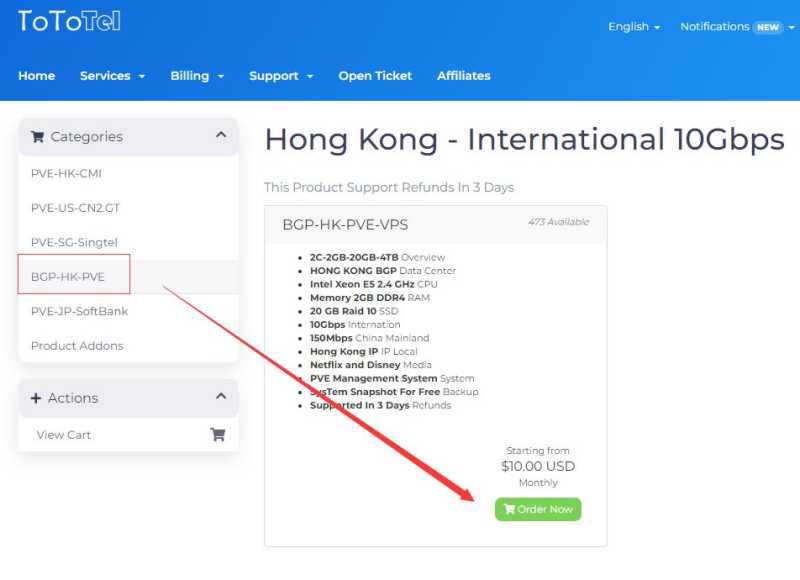
Task: Expand the Services menu
Action: click(x=112, y=76)
